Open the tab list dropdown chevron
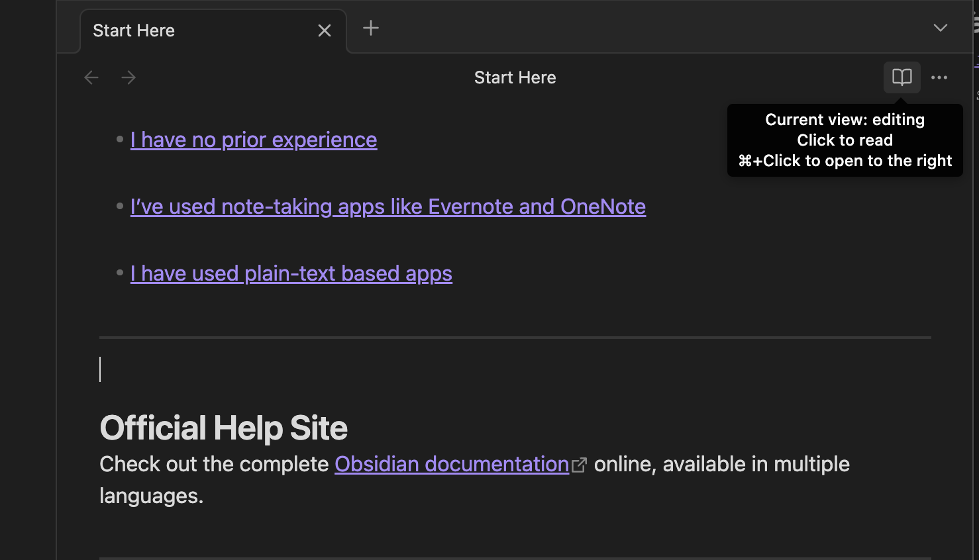 point(941,28)
